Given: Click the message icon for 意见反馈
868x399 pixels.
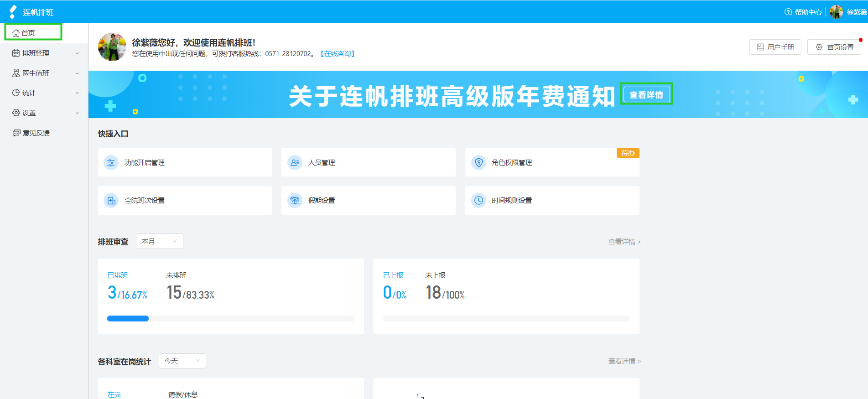Looking at the screenshot, I should [x=16, y=133].
